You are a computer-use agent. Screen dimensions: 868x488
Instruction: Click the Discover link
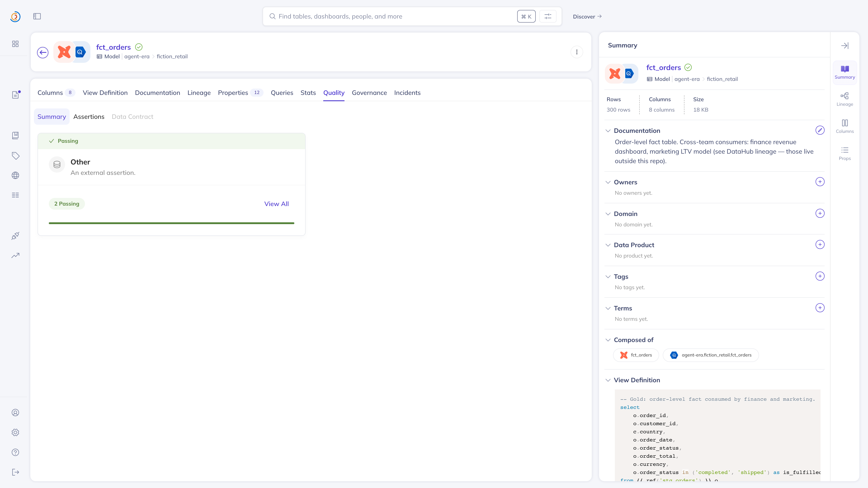(x=587, y=16)
